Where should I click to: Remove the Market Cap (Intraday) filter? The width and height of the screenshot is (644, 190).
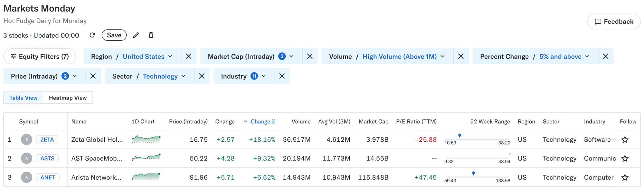click(310, 56)
